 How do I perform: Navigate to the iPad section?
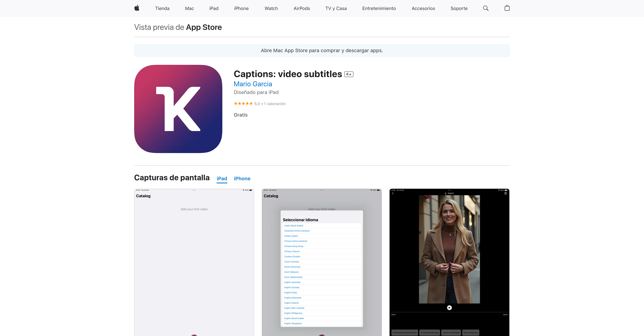tap(214, 8)
